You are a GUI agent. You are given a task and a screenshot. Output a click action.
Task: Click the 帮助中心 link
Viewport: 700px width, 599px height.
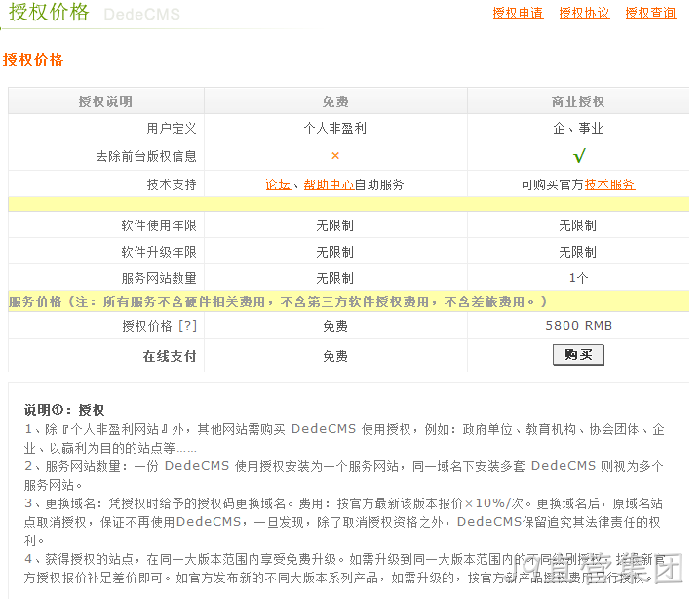pos(329,184)
